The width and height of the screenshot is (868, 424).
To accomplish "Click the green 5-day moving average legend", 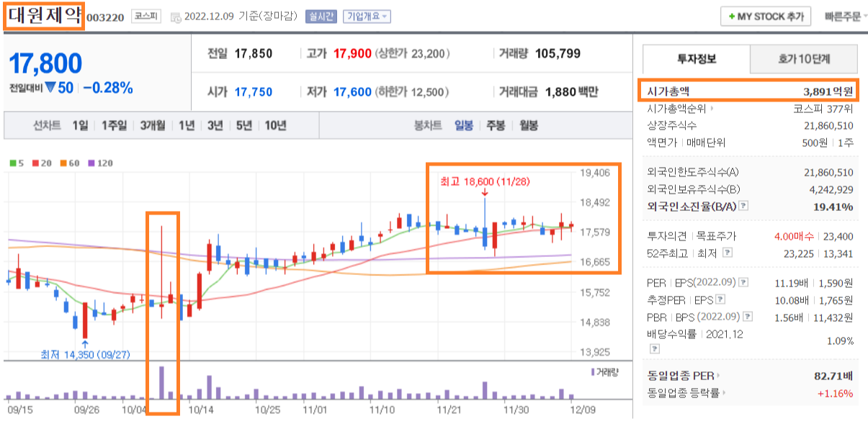I will [x=16, y=163].
